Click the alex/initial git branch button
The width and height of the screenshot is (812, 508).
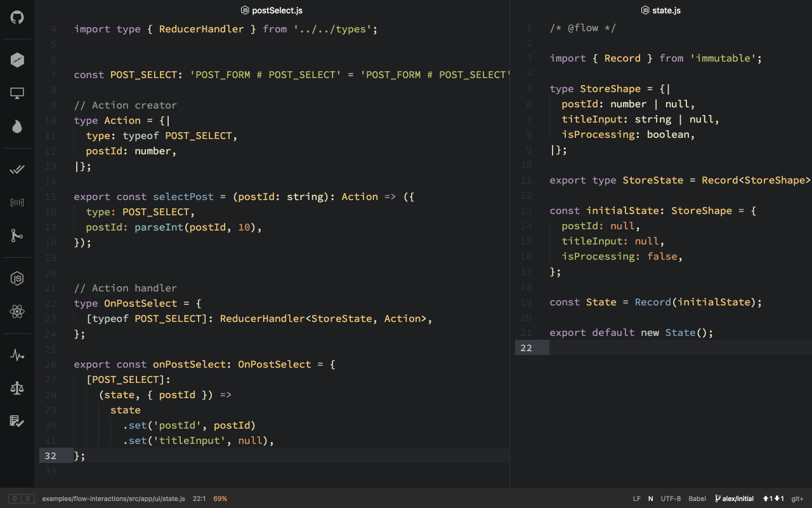pyautogui.click(x=734, y=498)
